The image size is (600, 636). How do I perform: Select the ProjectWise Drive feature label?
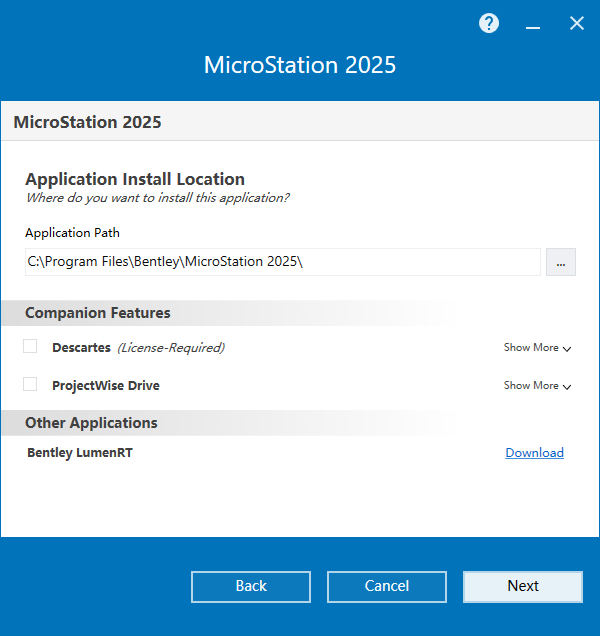coord(105,386)
